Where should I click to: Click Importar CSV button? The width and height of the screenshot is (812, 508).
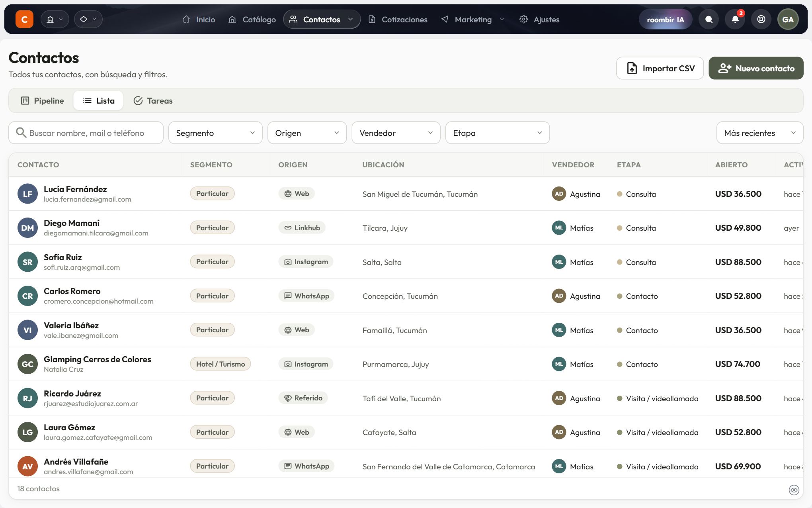click(660, 68)
